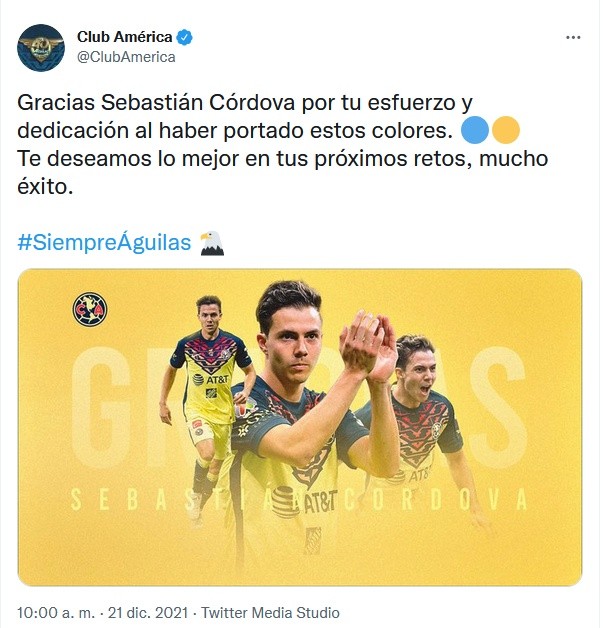Click the blue circle emoji
This screenshot has height=628, width=603.
pyautogui.click(x=475, y=130)
